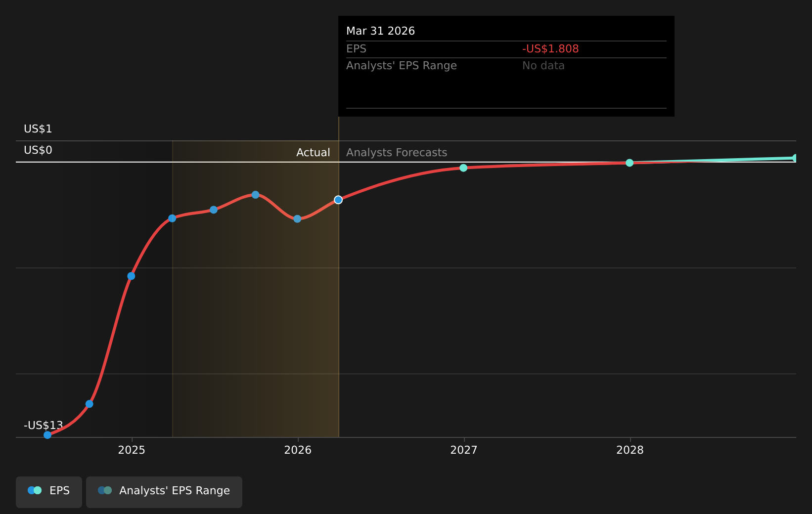The image size is (812, 514).
Task: Click the lowest EPS point near -US$13
Action: pos(47,435)
